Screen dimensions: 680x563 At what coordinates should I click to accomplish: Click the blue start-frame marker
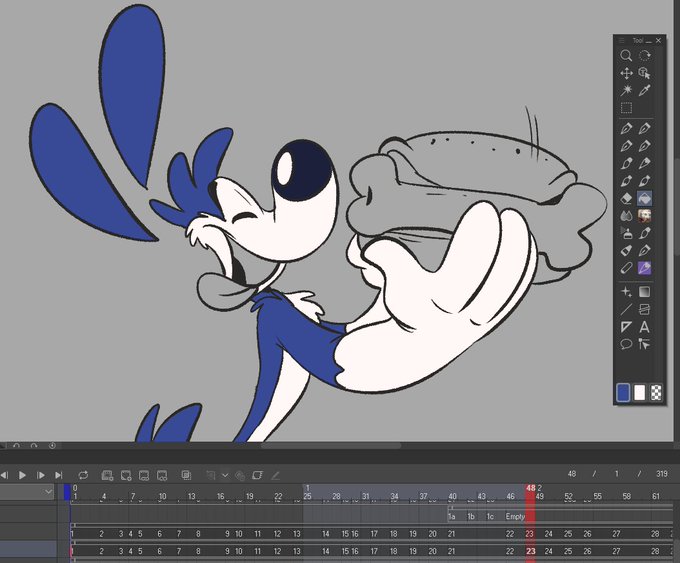tap(67, 492)
